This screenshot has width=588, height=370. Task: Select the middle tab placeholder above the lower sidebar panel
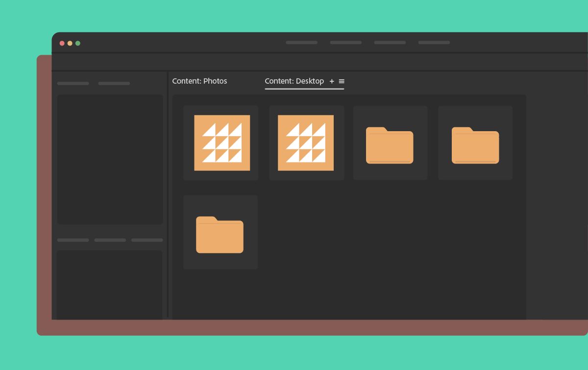[110, 240]
